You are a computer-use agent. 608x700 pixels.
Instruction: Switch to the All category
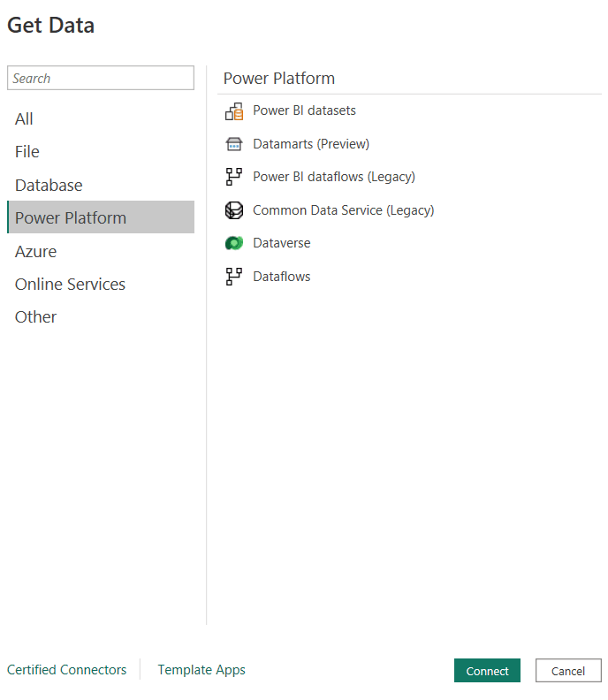[101, 118]
